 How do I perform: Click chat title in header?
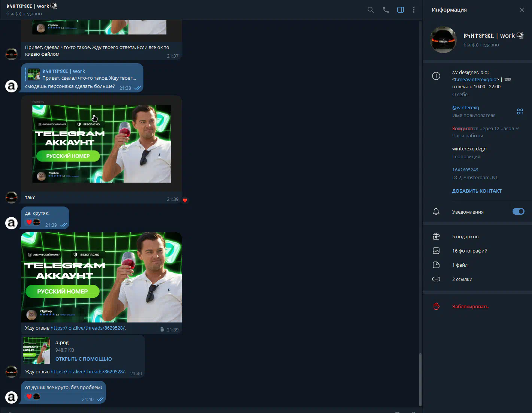pyautogui.click(x=31, y=6)
